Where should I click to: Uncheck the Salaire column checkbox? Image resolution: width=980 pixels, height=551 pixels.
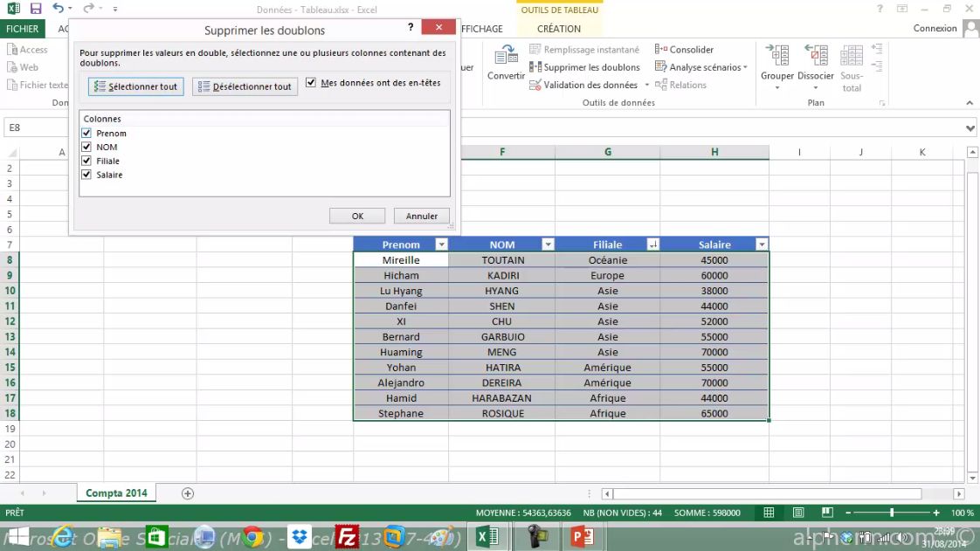(x=86, y=175)
